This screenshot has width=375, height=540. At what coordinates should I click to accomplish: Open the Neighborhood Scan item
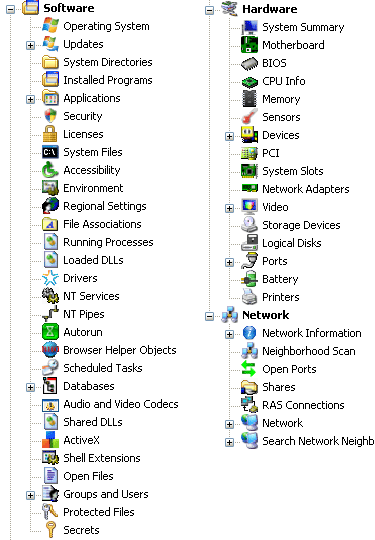tap(309, 351)
